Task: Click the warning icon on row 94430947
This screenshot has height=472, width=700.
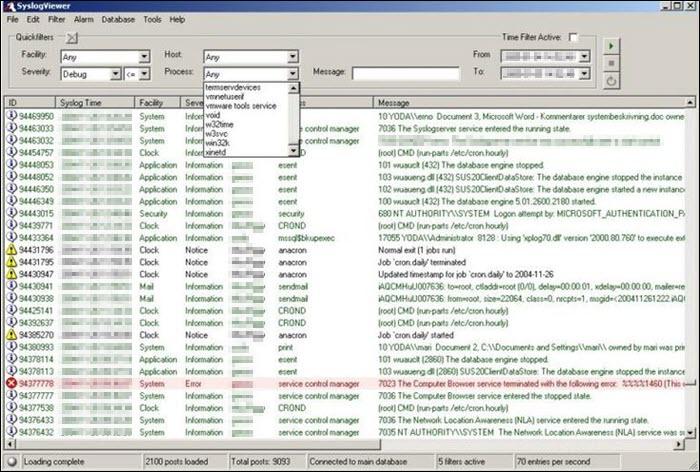Action: 11,274
